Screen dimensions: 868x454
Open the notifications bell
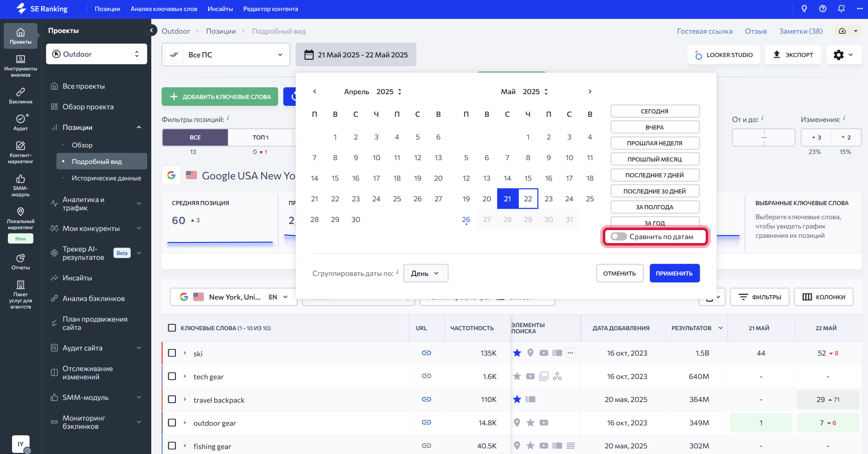tap(841, 9)
